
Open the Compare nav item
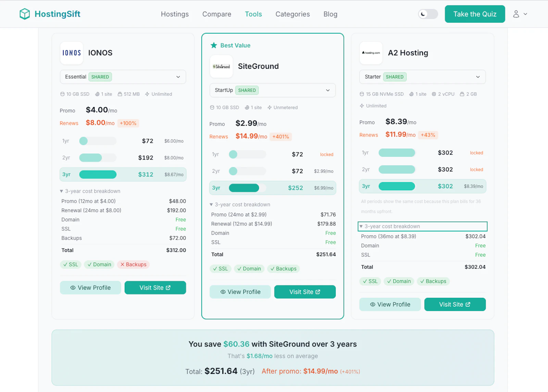point(216,14)
